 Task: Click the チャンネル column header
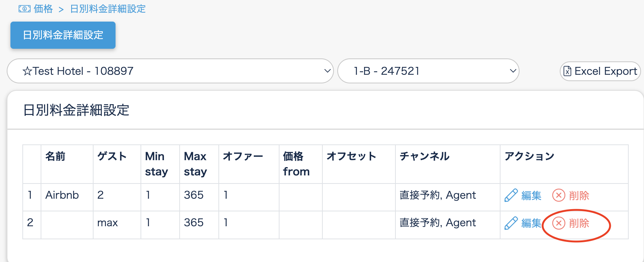pos(424,156)
